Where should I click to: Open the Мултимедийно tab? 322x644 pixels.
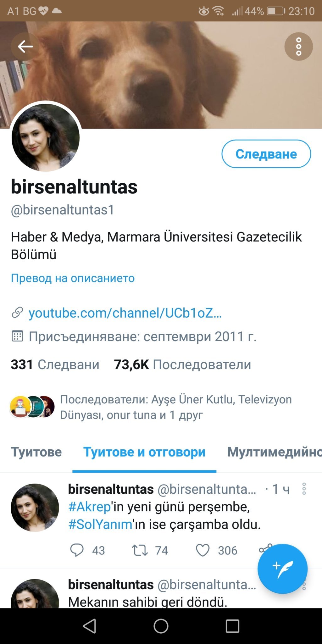coord(274,452)
